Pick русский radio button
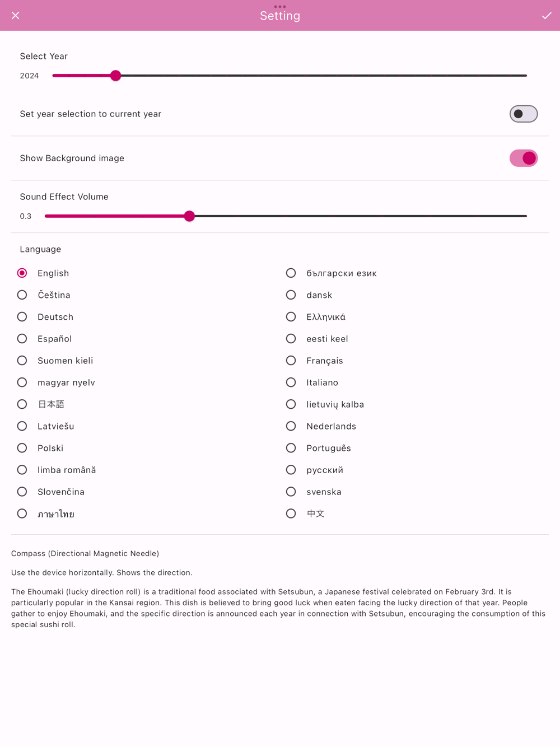560x747 pixels. (x=291, y=470)
